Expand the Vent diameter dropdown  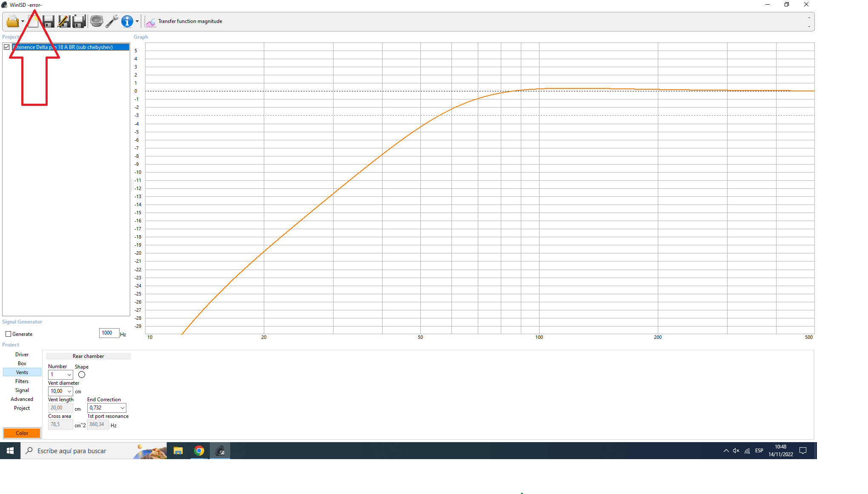tap(69, 391)
